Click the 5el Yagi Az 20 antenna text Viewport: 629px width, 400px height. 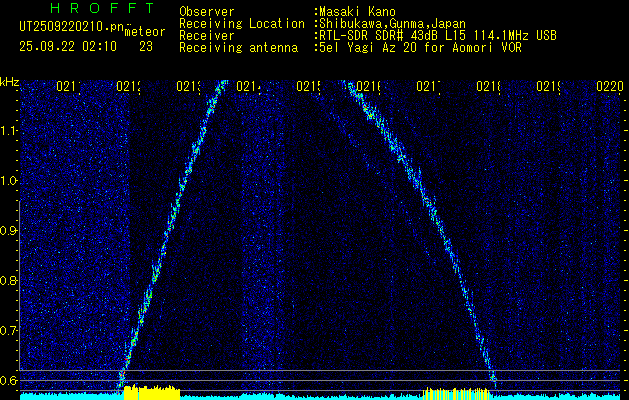click(420, 48)
